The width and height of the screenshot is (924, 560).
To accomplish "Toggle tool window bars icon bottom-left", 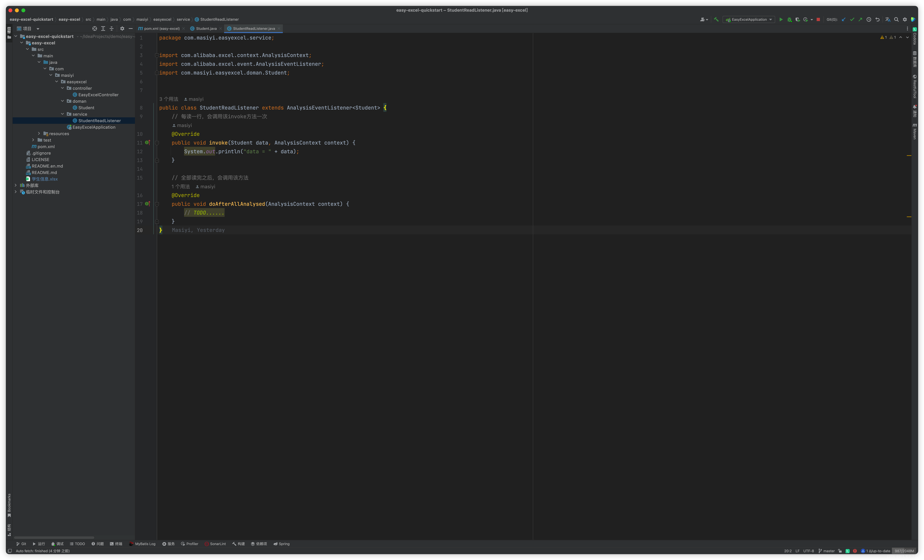I will (x=10, y=551).
